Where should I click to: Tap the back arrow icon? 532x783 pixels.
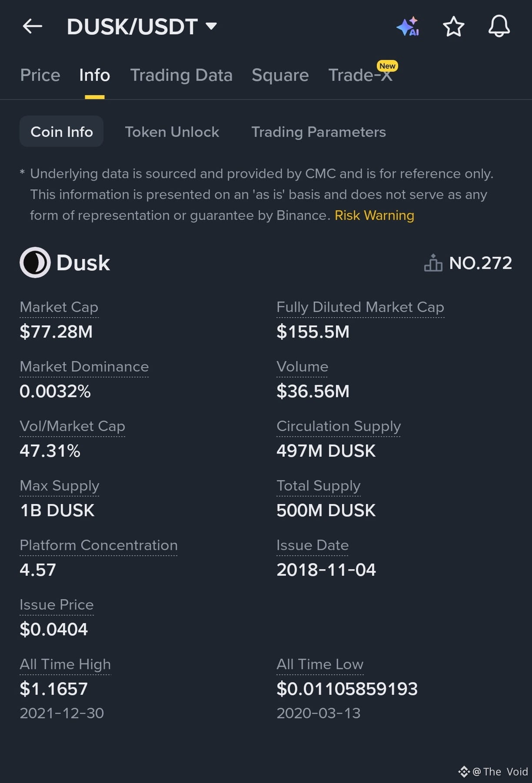pos(33,27)
